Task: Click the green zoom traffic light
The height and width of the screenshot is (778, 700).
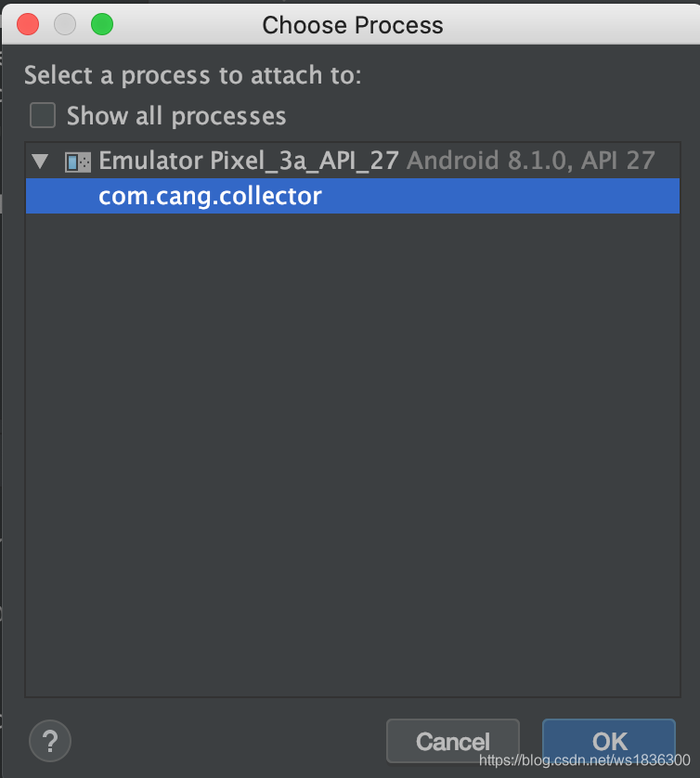Action: [102, 24]
